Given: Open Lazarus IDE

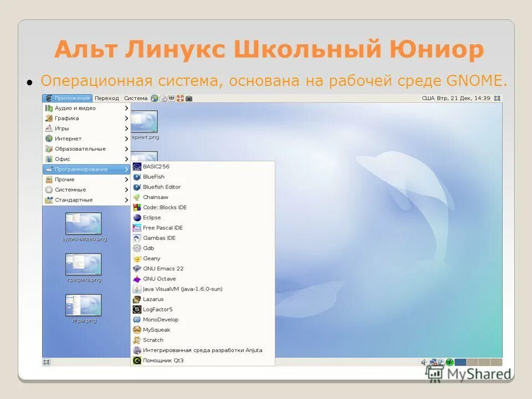Looking at the screenshot, I should pos(203,299).
